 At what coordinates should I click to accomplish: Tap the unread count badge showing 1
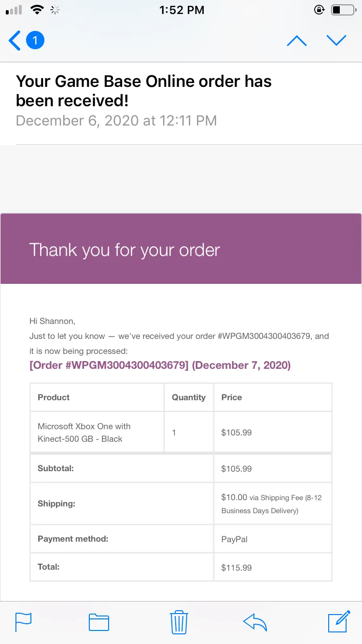[x=35, y=41]
